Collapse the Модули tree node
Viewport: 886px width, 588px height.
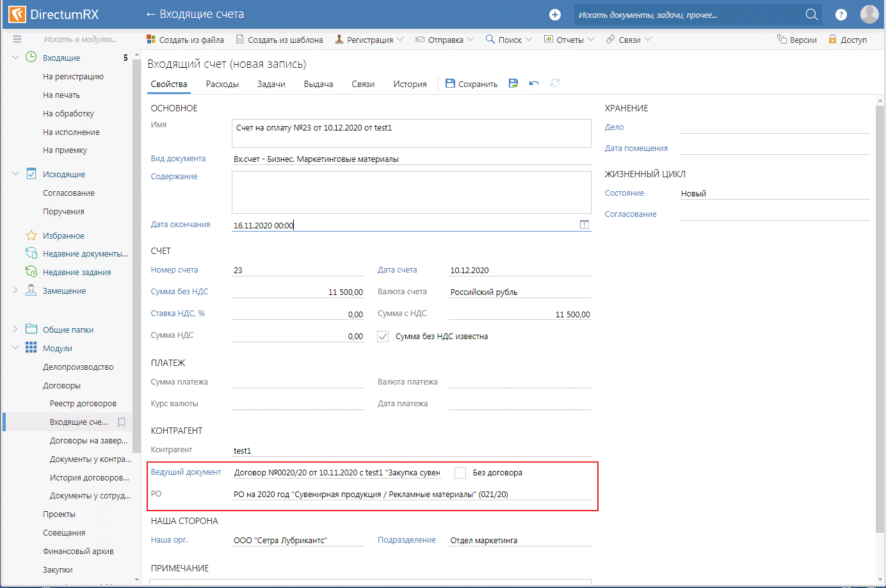[15, 347]
